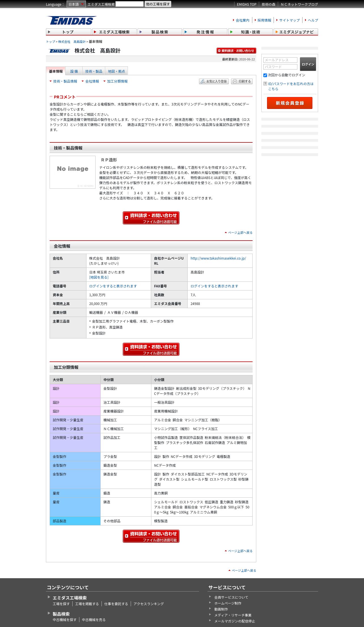Open takashimasekkei.co.jp homepage URL

[218, 258]
